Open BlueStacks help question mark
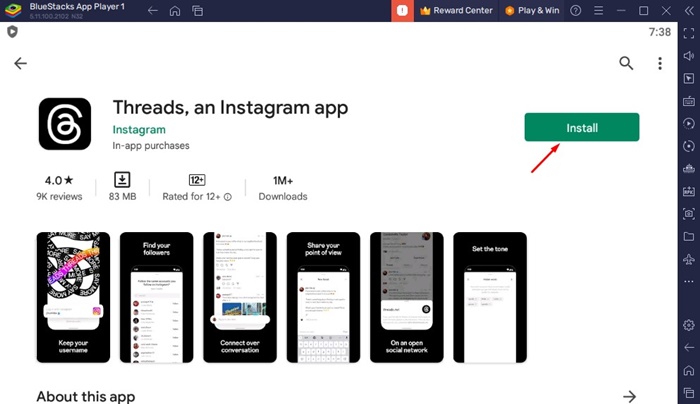700x404 pixels. point(576,11)
